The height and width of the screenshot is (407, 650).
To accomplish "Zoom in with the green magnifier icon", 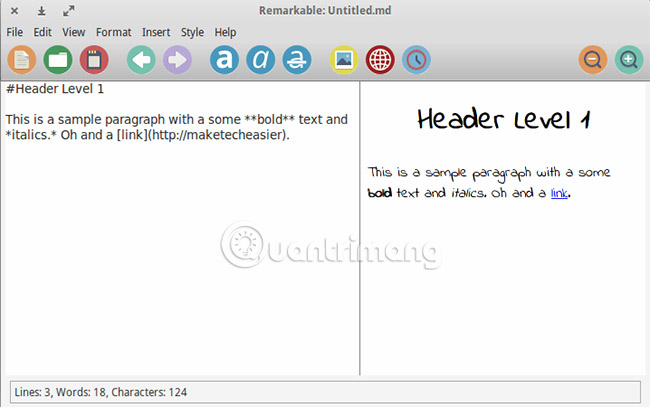I will coord(629,60).
